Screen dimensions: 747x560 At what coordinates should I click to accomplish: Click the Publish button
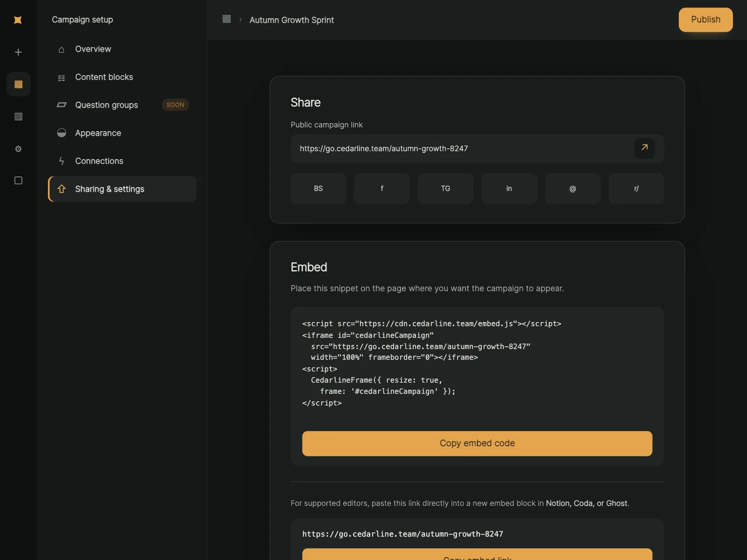[705, 20]
